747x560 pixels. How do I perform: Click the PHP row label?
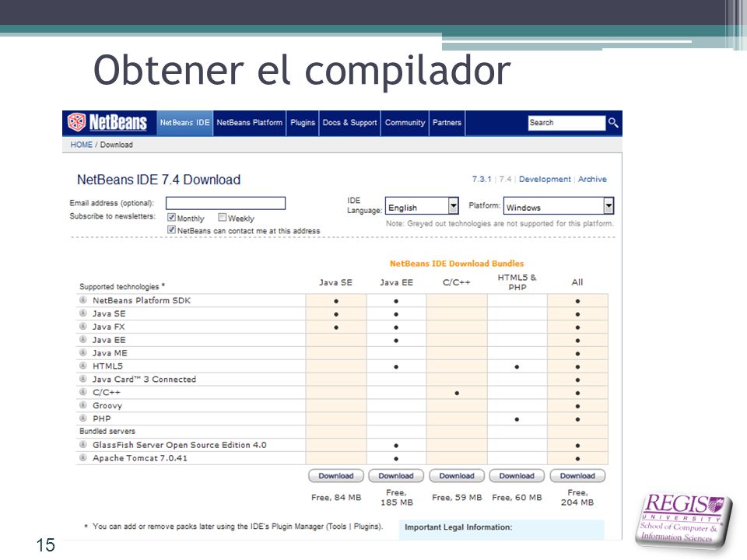coord(101,418)
